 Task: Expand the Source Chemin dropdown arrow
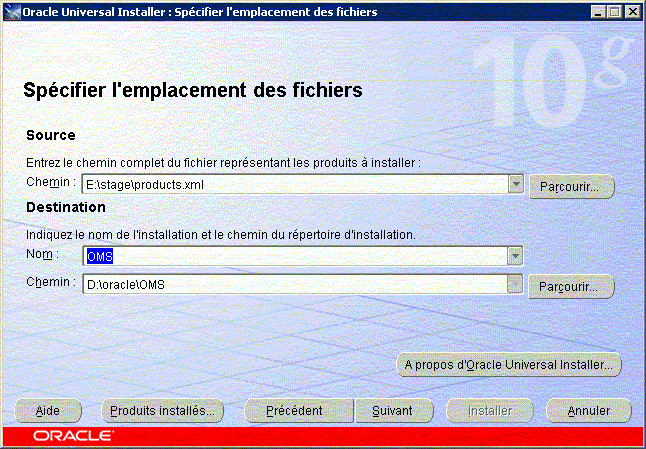pyautogui.click(x=516, y=185)
